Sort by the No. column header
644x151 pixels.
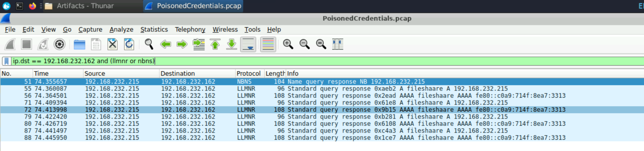(x=16, y=73)
